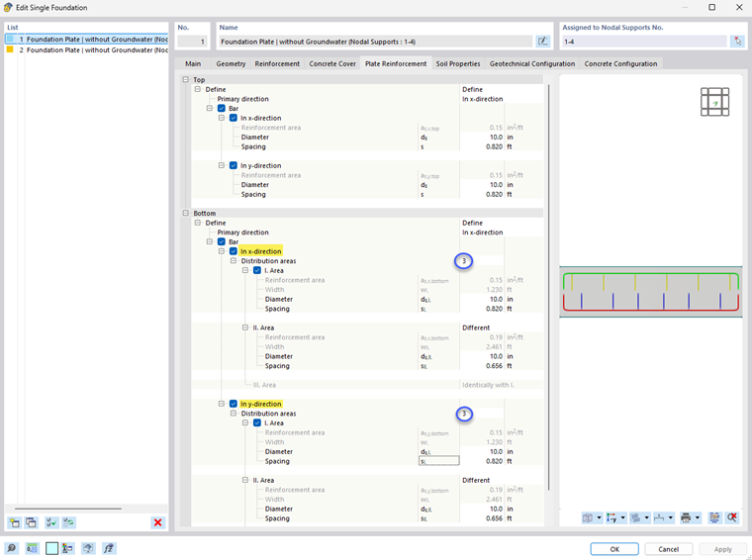Viewport: 752px width, 560px height.
Task: Click the new foundation icon below list
Action: (x=15, y=522)
